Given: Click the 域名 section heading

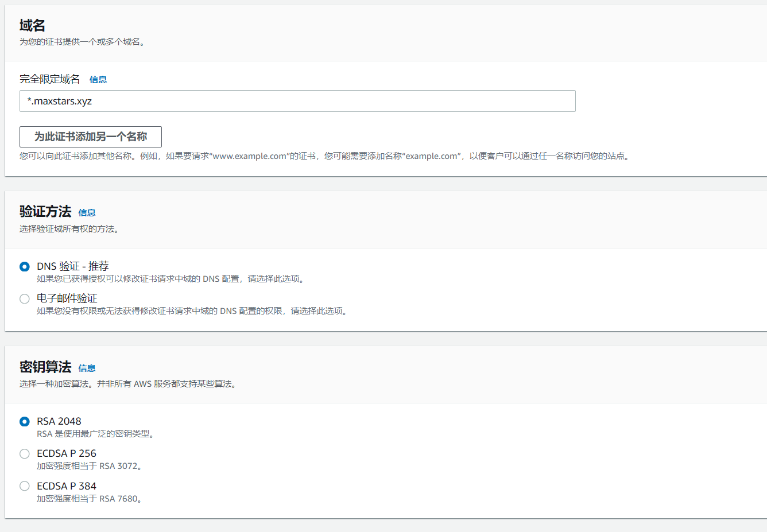Looking at the screenshot, I should (x=32, y=25).
